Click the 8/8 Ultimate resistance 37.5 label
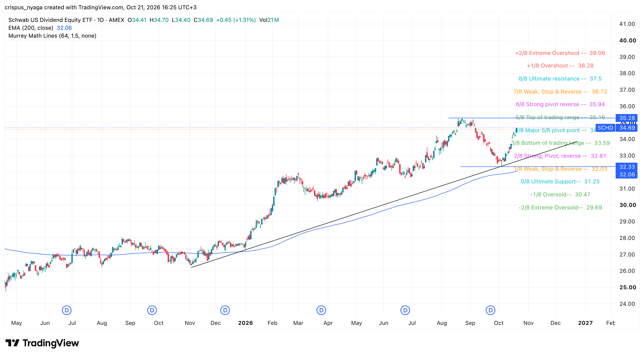This screenshot has width=644, height=357. 560,79
